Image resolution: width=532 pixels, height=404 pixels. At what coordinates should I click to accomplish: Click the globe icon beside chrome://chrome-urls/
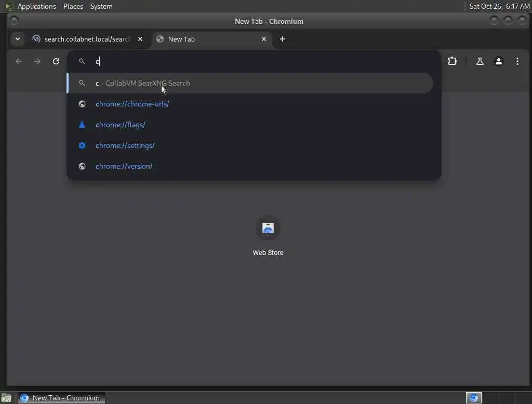tap(82, 104)
